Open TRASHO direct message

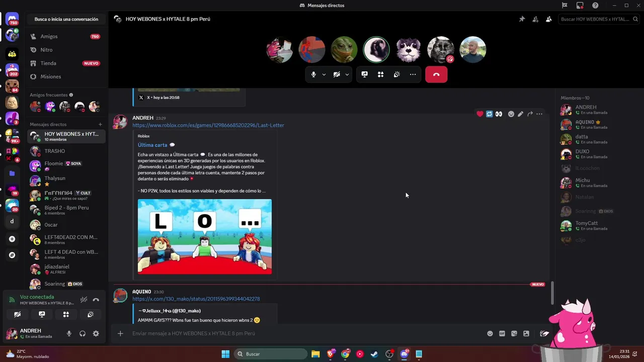coord(66,151)
